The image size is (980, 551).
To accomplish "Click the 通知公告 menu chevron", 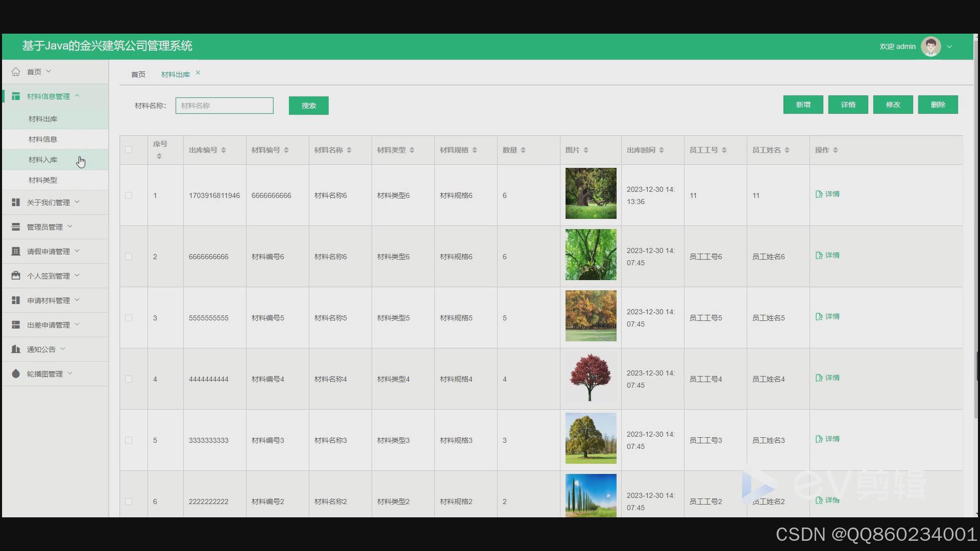I will pyautogui.click(x=63, y=349).
